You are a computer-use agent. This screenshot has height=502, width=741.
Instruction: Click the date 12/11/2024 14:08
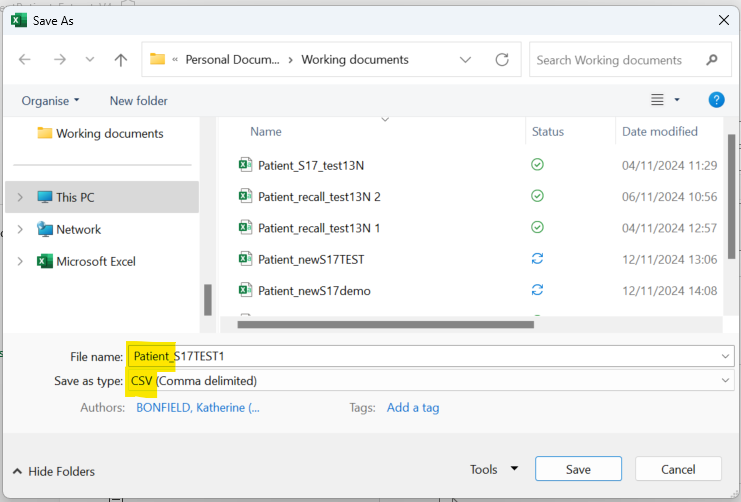point(669,291)
